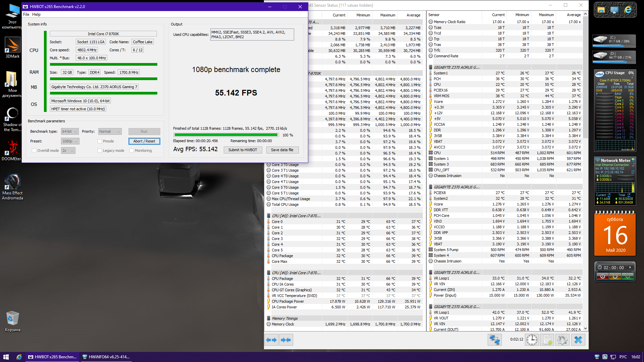Screen dimensions: 644x362
Task: Open the File menu
Action: pos(26,14)
